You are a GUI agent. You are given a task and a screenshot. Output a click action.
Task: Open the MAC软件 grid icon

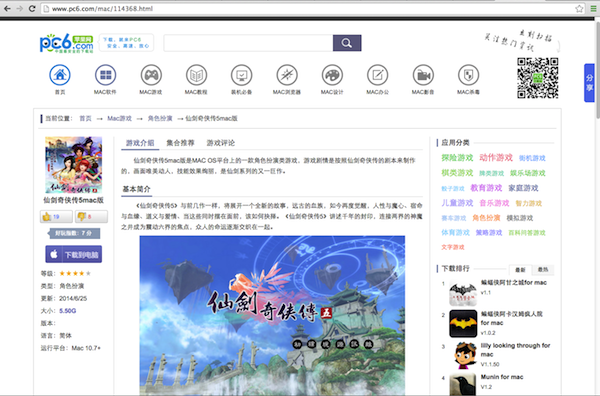click(105, 75)
